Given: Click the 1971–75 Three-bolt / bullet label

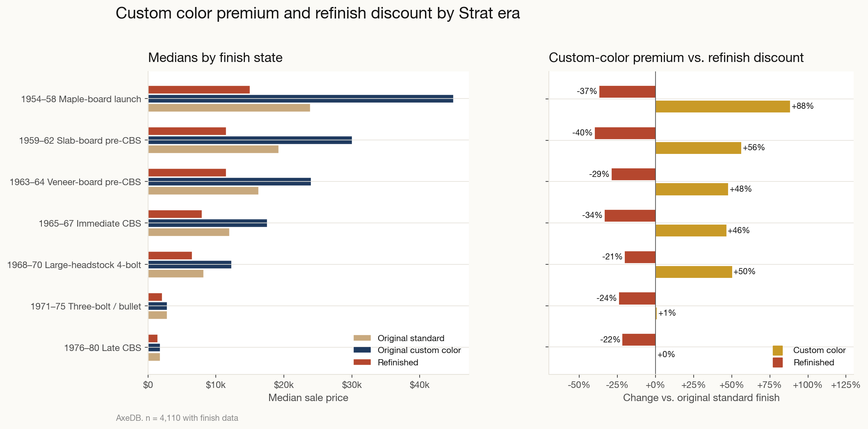Looking at the screenshot, I should point(86,306).
